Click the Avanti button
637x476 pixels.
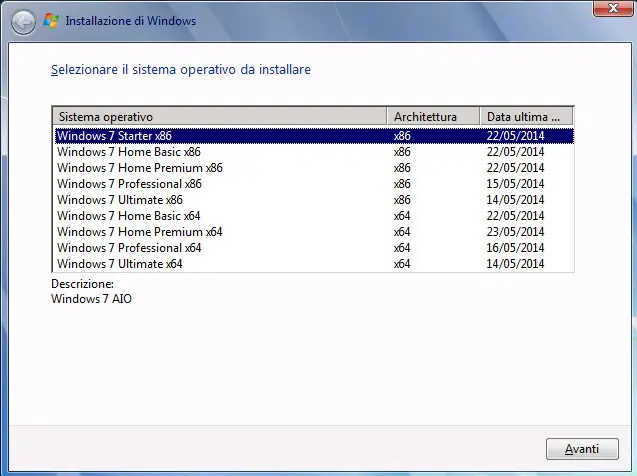click(582, 449)
